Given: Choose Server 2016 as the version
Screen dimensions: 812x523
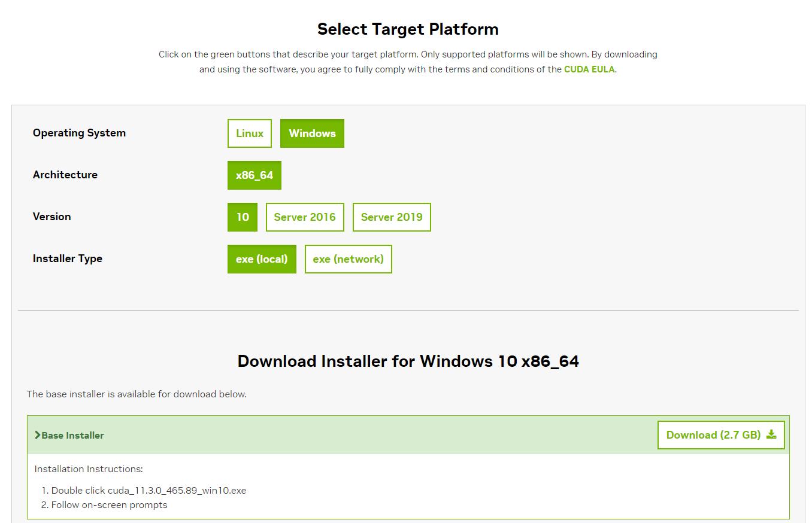Looking at the screenshot, I should coord(305,217).
